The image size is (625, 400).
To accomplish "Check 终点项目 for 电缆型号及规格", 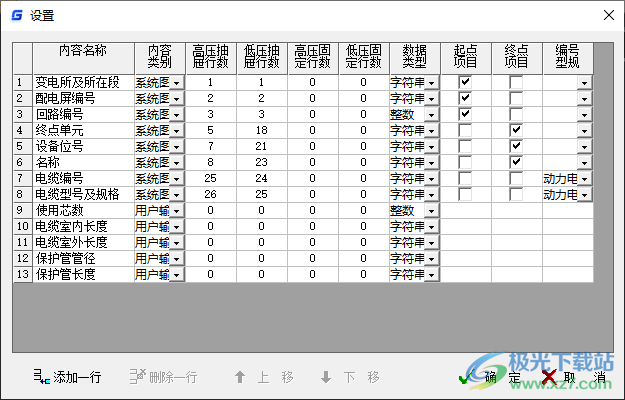I will pyautogui.click(x=516, y=194).
